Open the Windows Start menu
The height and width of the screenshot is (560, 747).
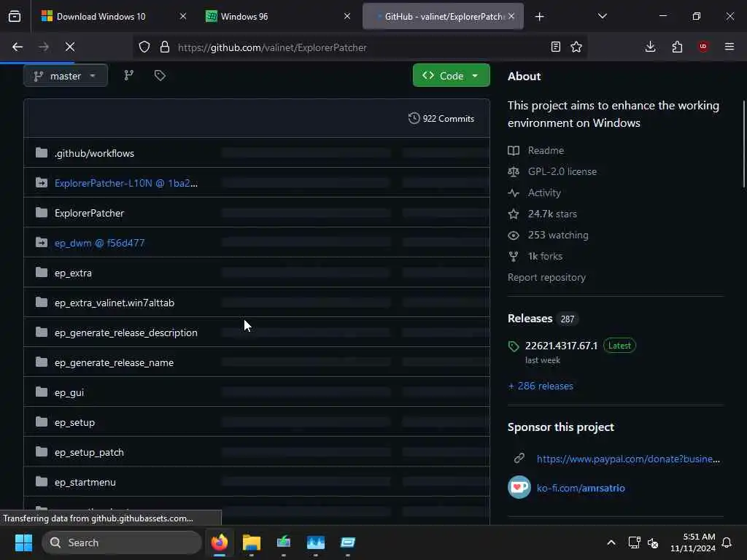coord(23,542)
